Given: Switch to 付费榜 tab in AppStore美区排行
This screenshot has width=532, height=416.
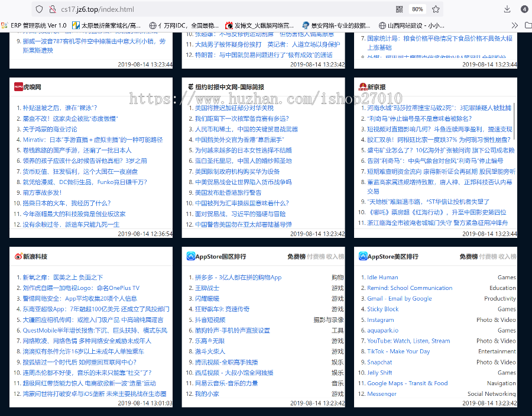Looking at the screenshot, I should (x=488, y=257).
